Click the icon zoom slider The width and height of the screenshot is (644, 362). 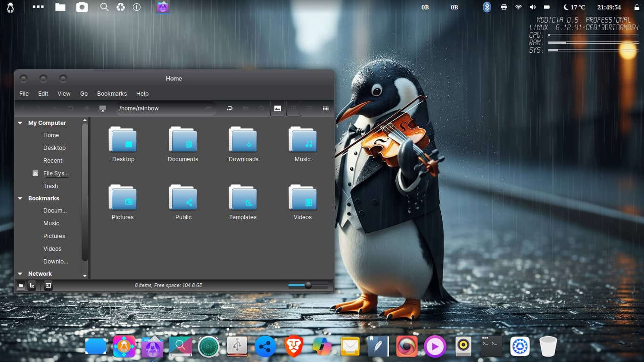(x=308, y=285)
